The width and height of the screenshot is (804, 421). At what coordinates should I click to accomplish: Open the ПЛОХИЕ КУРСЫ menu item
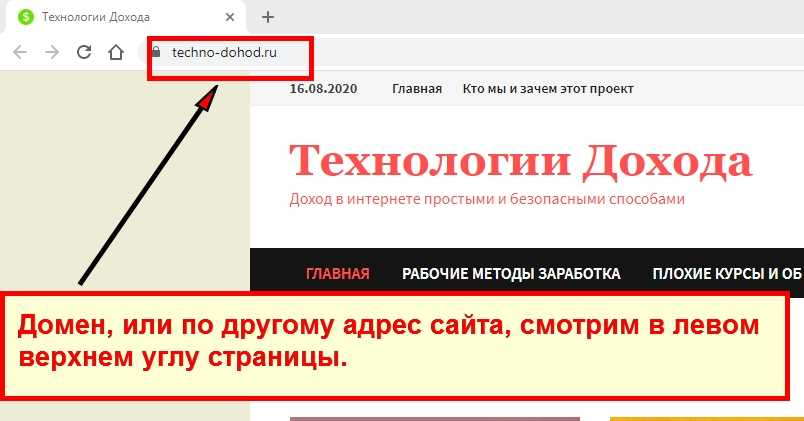pyautogui.click(x=726, y=273)
